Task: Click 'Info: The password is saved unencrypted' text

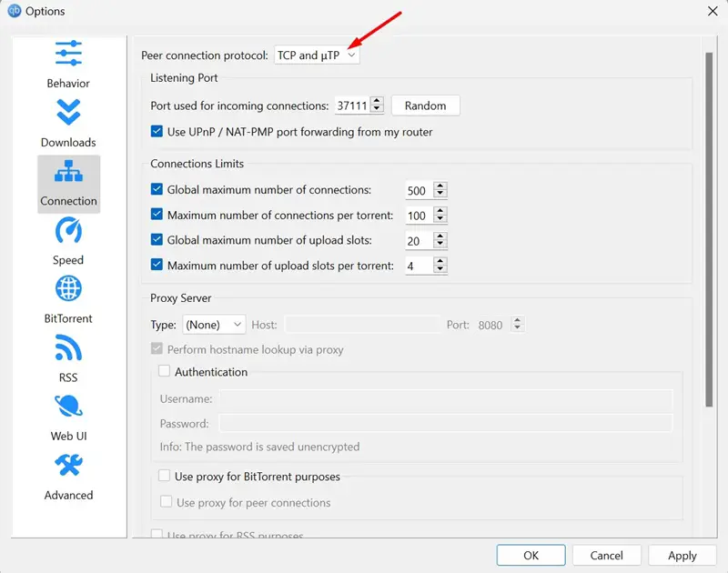Action: click(x=259, y=447)
